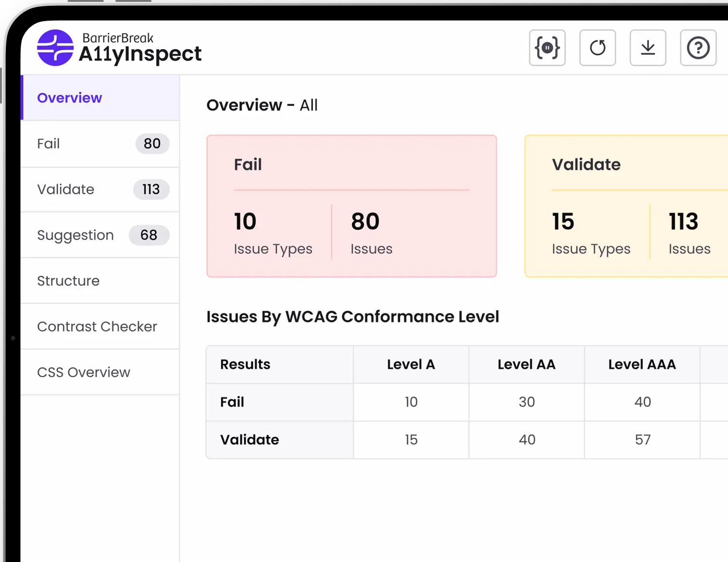The image size is (728, 562).
Task: Open the red Fail summary card
Action: click(x=351, y=206)
